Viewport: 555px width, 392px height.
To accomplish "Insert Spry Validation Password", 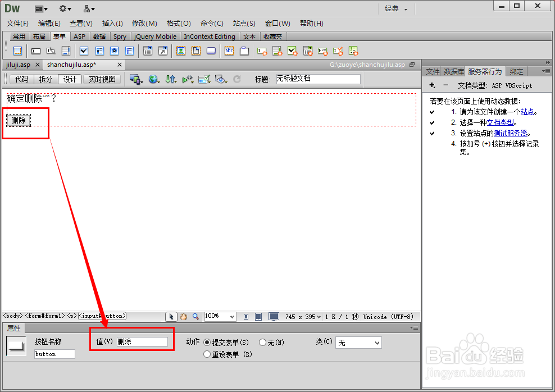I will click(x=323, y=52).
